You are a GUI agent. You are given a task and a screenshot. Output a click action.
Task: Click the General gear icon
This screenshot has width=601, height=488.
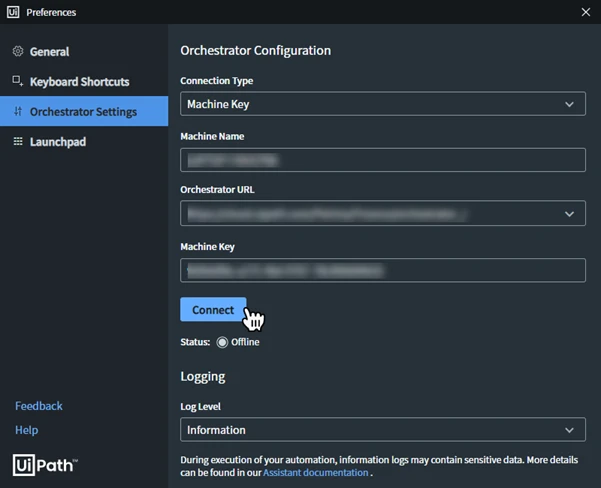18,51
